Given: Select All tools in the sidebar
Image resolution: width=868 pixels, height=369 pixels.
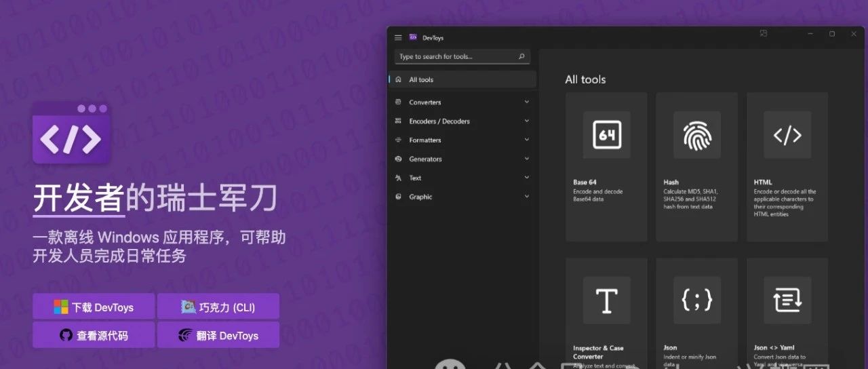Looking at the screenshot, I should pos(463,79).
